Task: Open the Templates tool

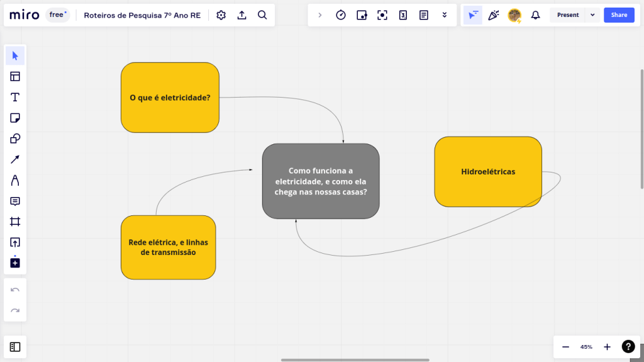Action: point(15,77)
